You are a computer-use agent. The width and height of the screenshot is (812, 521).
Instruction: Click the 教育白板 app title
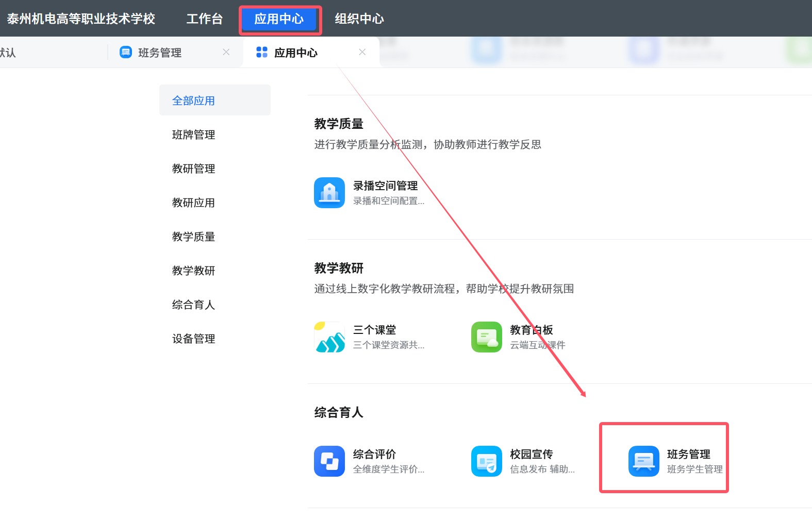[x=532, y=330]
